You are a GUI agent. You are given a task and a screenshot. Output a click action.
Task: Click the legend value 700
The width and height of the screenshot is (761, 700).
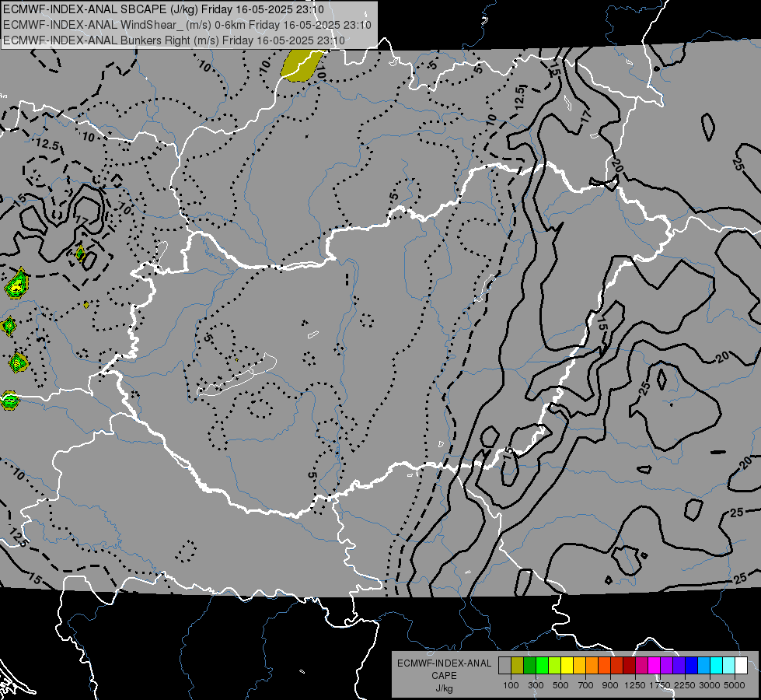coord(586,685)
